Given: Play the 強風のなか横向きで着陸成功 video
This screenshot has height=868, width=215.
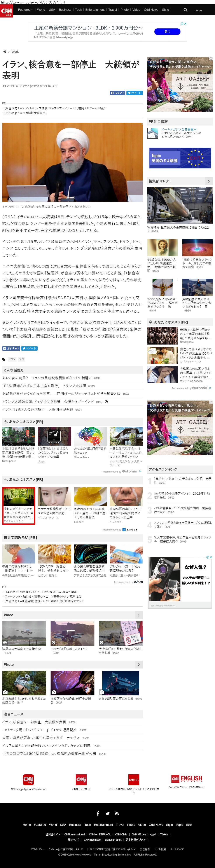Looking at the screenshot, I should (24, 633).
